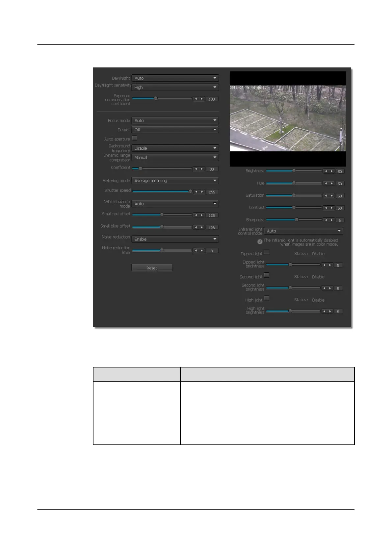
Task: Decrease Brightness with the left arrow
Action: pyautogui.click(x=326, y=171)
